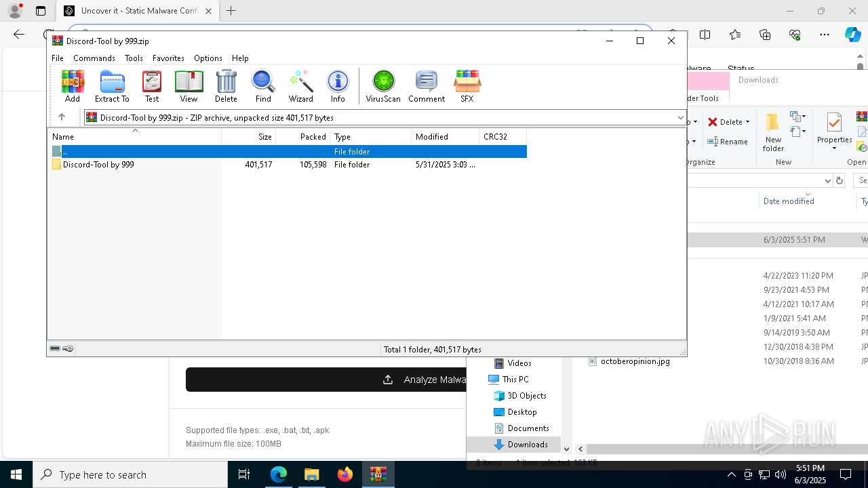Sort by Size column header
This screenshot has height=488, width=868.
click(248, 136)
